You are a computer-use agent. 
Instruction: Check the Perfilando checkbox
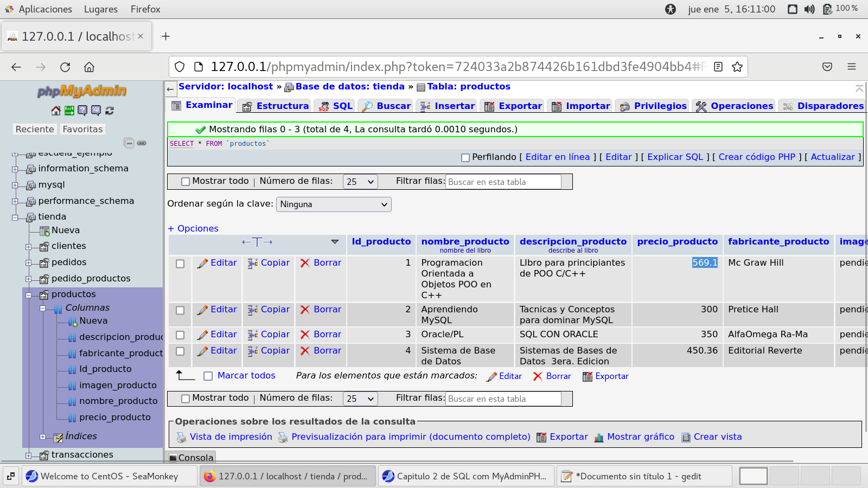[465, 158]
